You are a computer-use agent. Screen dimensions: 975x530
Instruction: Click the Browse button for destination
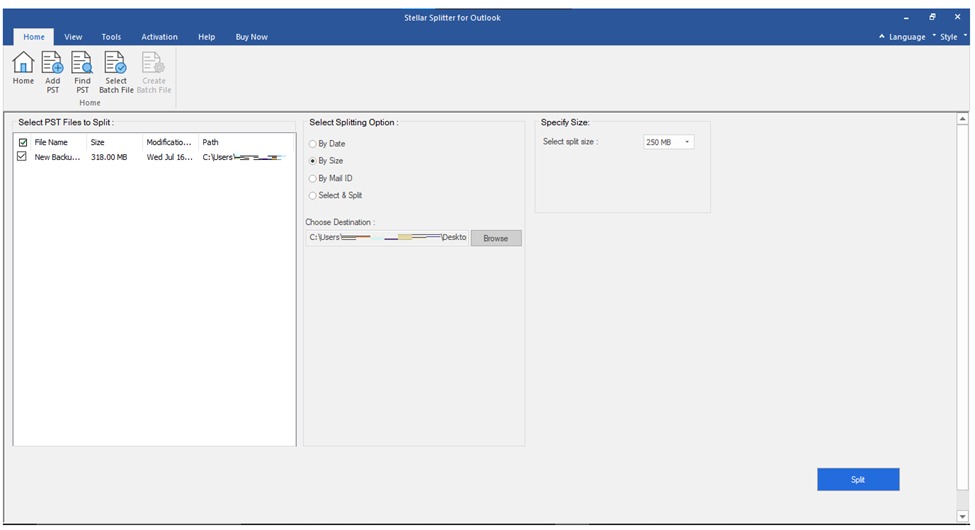pyautogui.click(x=496, y=238)
